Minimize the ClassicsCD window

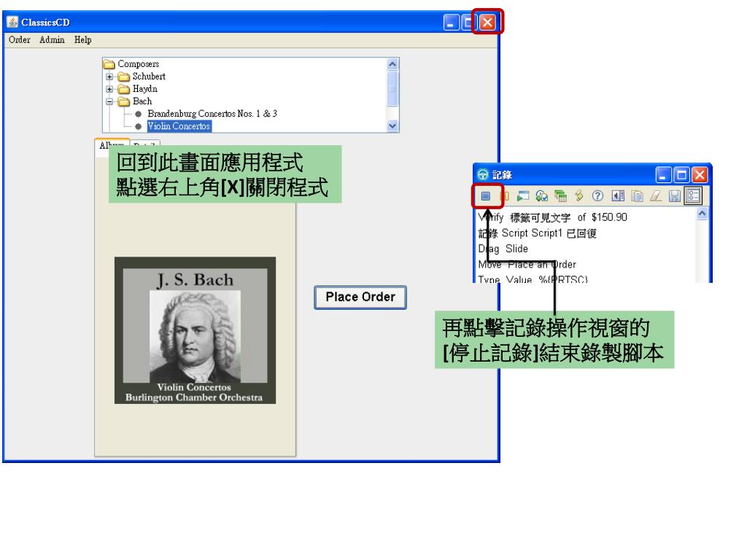[x=451, y=22]
